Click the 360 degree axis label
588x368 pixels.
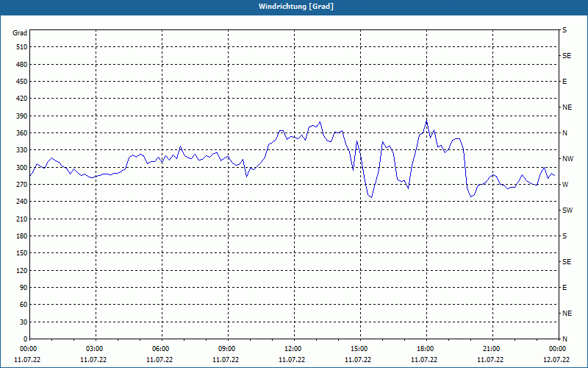22,133
